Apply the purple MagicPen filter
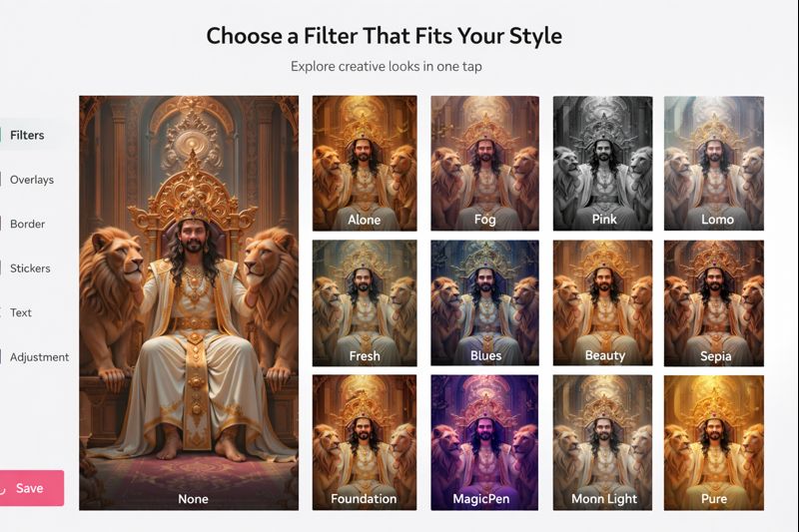Viewport: 799px width, 532px height. [x=484, y=442]
